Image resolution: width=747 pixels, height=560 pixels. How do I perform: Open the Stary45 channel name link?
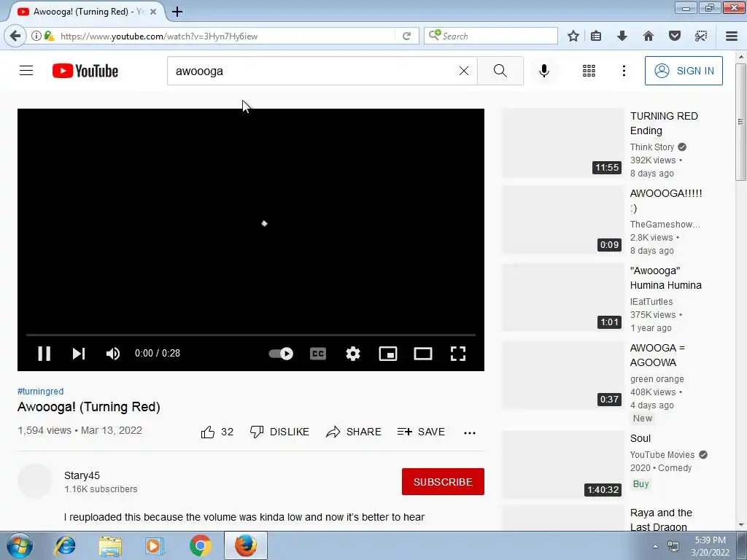click(82, 475)
